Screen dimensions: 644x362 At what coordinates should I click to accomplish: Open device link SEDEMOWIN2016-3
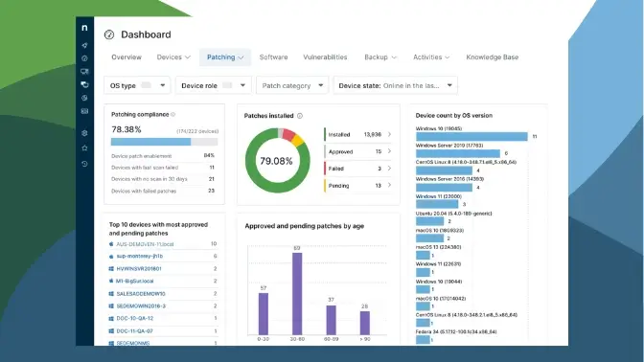(x=141, y=306)
